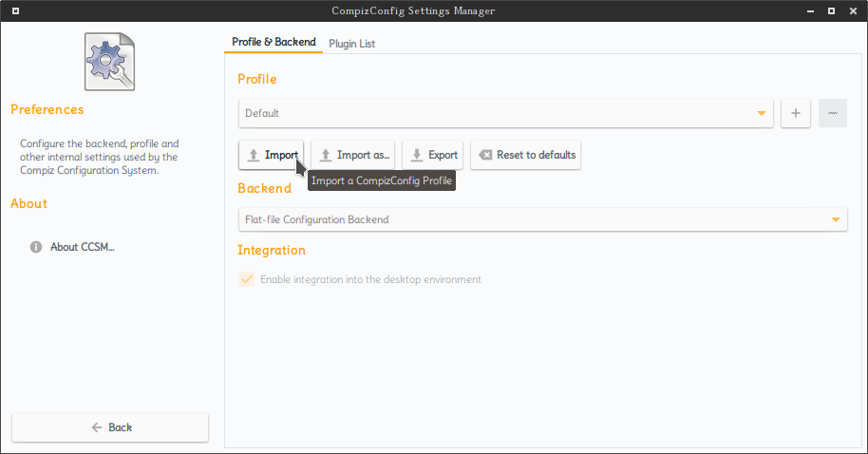Open the Default profile dropdown
The image size is (868, 454).
(506, 113)
